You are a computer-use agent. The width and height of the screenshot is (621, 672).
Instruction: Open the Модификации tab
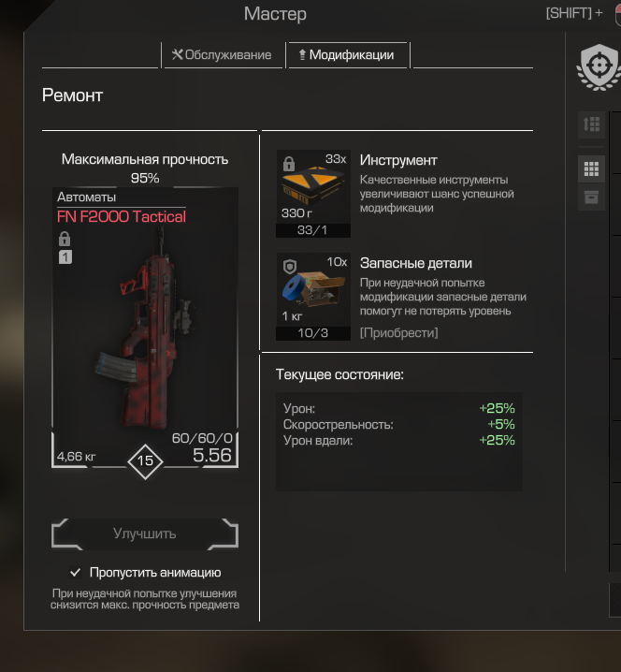[x=347, y=55]
